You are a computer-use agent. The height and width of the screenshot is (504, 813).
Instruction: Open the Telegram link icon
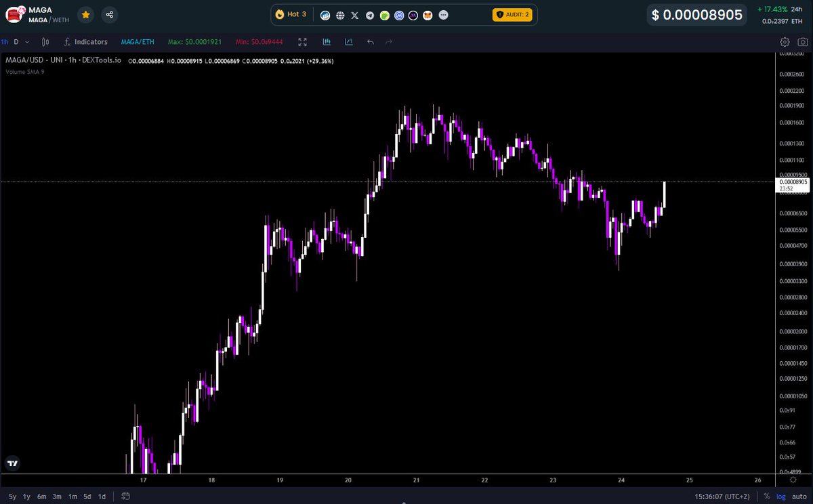click(x=370, y=15)
